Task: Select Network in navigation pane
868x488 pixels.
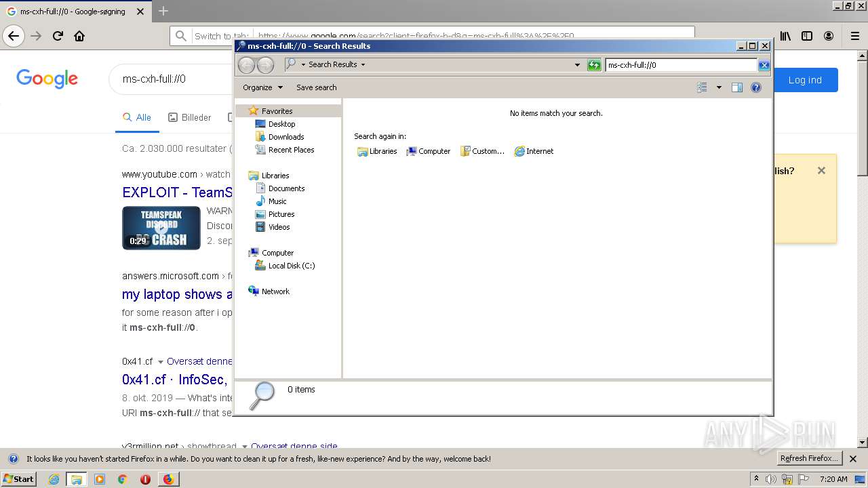Action: pos(269,291)
